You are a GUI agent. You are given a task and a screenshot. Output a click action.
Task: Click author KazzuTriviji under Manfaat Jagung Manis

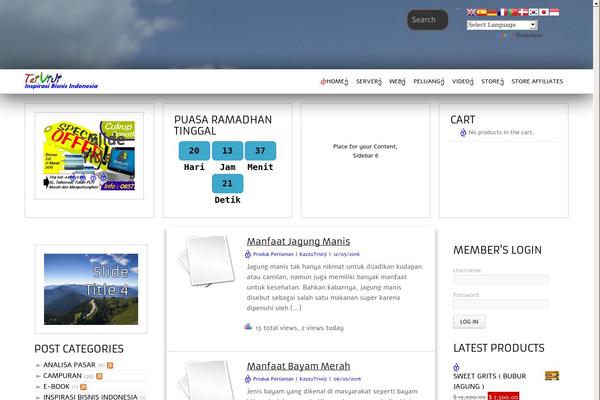(x=313, y=254)
